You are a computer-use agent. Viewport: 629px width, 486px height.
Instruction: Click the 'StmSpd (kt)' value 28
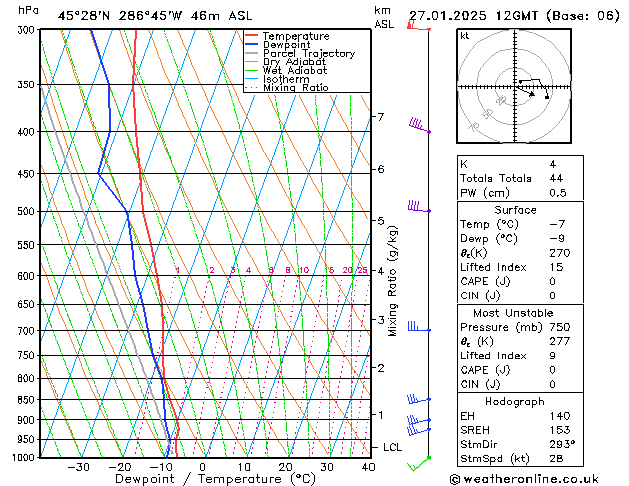coord(556,458)
